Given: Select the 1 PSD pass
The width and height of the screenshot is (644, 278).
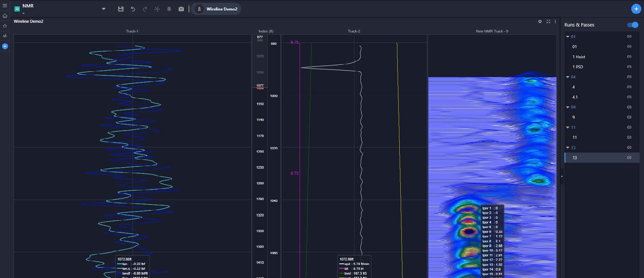Looking at the screenshot, I should (x=578, y=67).
